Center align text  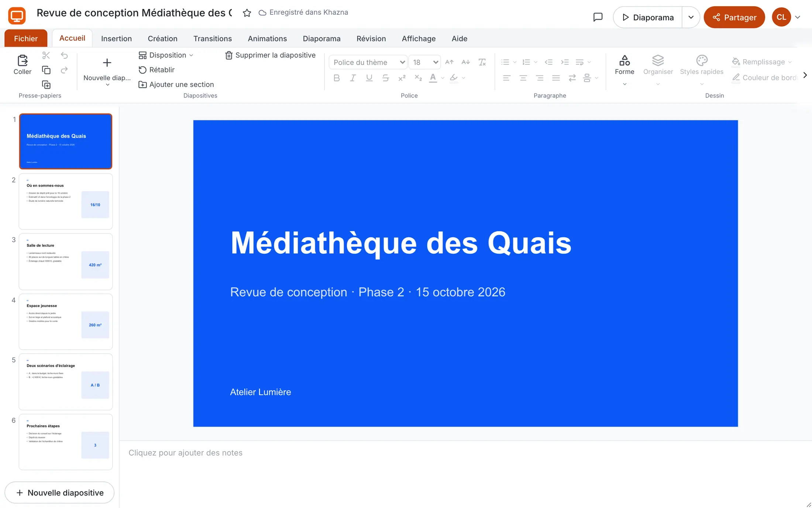click(523, 78)
